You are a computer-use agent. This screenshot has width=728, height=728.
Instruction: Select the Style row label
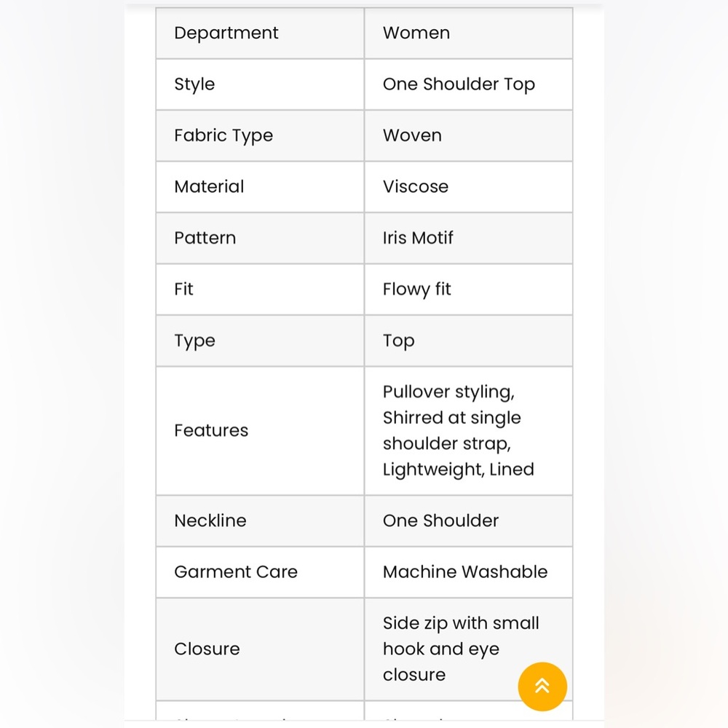coord(194,84)
